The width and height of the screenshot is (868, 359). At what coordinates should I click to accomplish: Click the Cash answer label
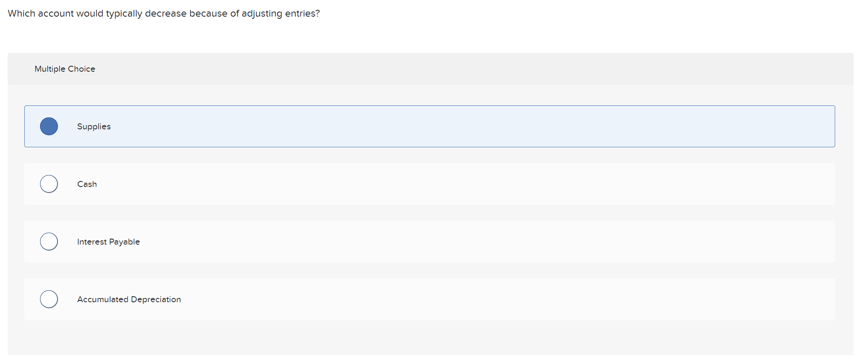(x=87, y=184)
